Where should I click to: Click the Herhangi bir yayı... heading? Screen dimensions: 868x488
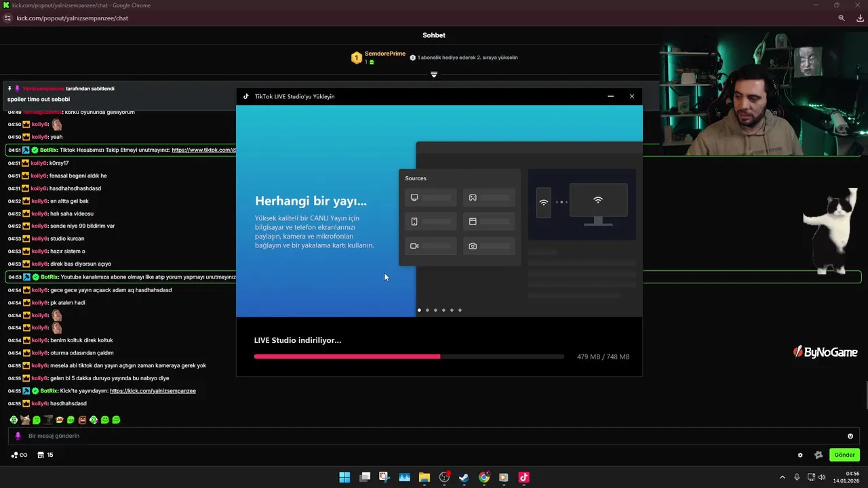pos(311,201)
